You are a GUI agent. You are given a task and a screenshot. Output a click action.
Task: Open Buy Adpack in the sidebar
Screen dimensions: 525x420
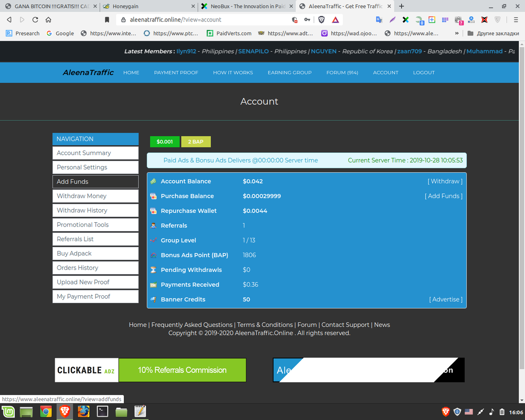[x=95, y=254]
